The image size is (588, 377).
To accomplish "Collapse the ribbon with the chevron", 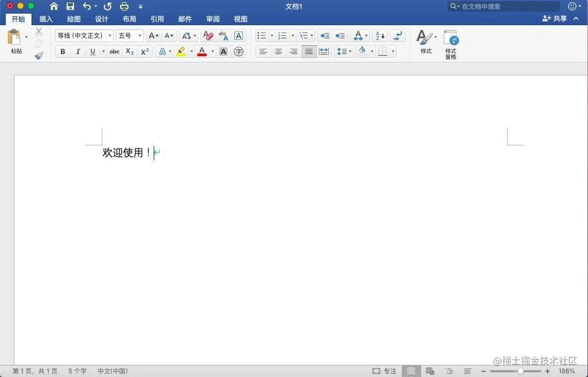I will [x=576, y=18].
